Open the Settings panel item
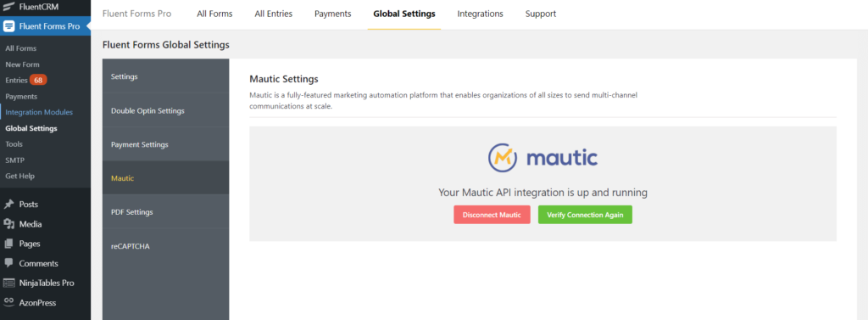 pyautogui.click(x=165, y=76)
